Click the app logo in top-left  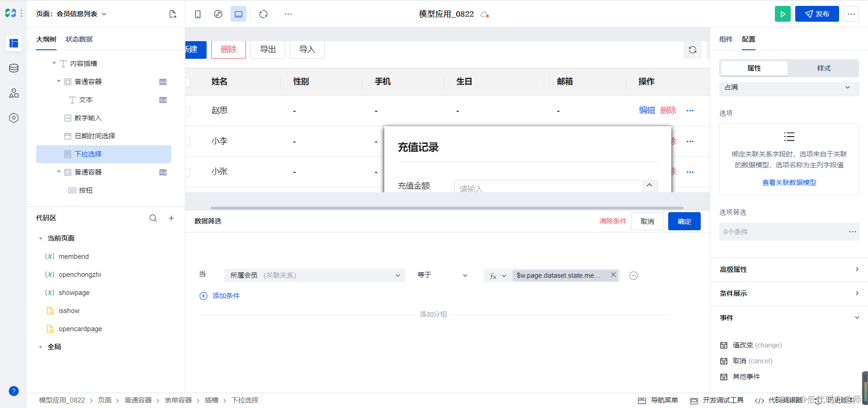[x=10, y=13]
